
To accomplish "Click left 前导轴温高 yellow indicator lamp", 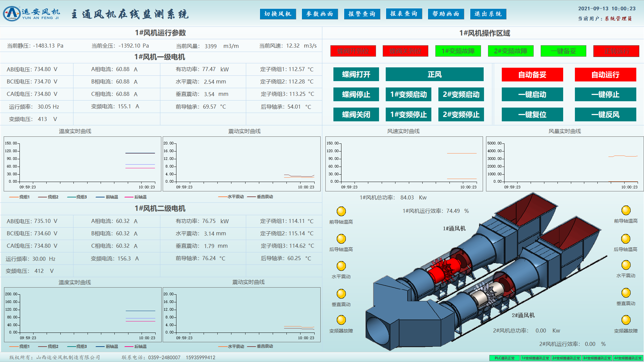I will [341, 211].
